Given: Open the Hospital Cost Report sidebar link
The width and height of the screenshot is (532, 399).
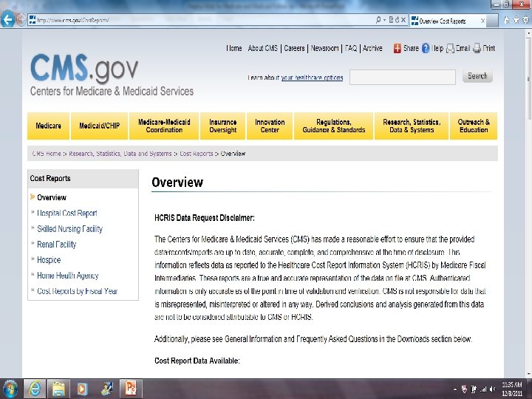Looking at the screenshot, I should coord(66,213).
